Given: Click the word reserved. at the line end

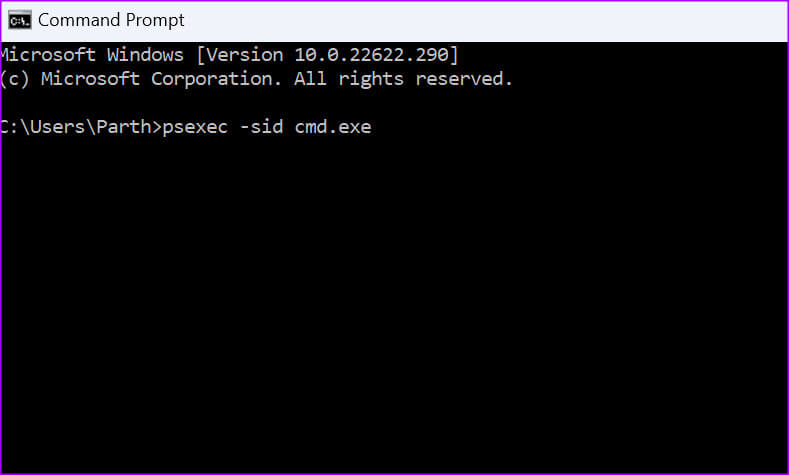Looking at the screenshot, I should [464, 79].
